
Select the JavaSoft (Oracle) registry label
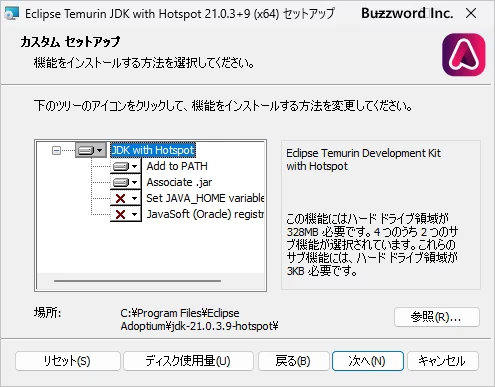point(205,214)
